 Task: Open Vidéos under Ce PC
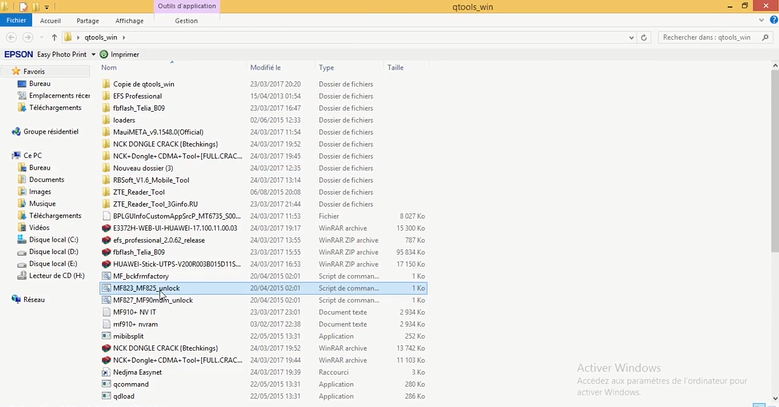point(39,227)
